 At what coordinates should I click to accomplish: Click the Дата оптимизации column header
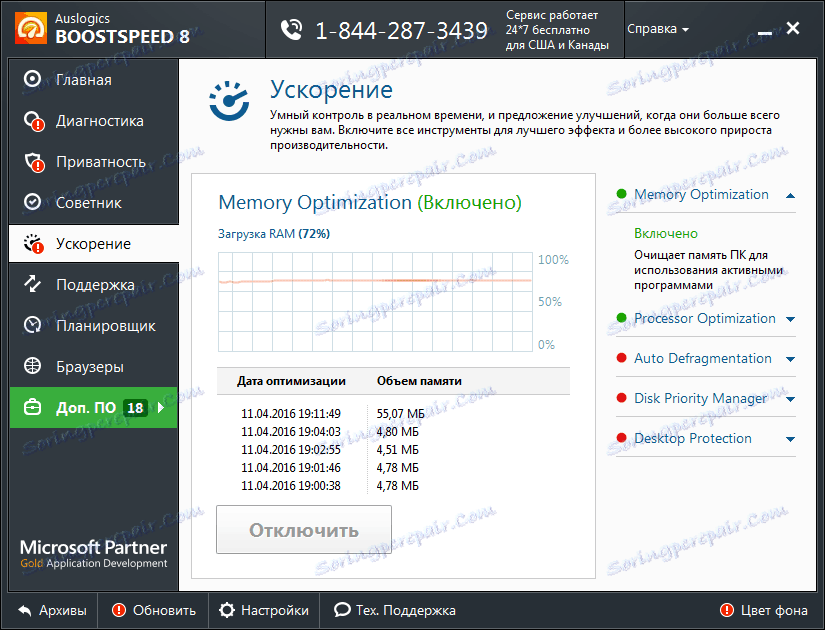(x=291, y=381)
